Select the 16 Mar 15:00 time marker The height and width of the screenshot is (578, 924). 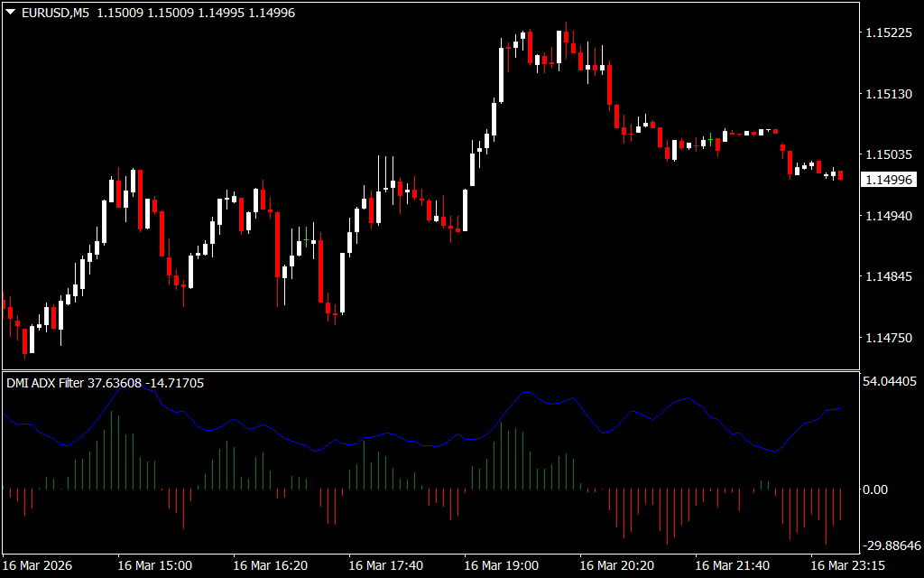[x=154, y=565]
